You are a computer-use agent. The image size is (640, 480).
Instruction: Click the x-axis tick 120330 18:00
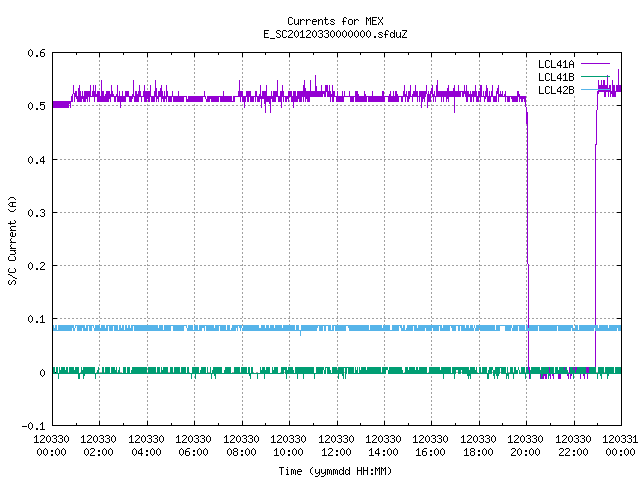(x=479, y=446)
